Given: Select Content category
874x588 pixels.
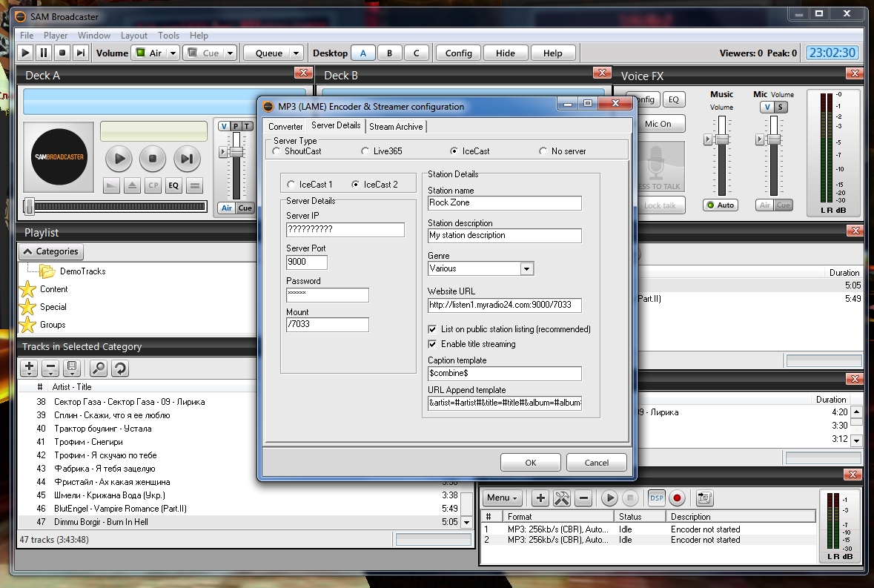Looking at the screenshot, I should [x=53, y=289].
